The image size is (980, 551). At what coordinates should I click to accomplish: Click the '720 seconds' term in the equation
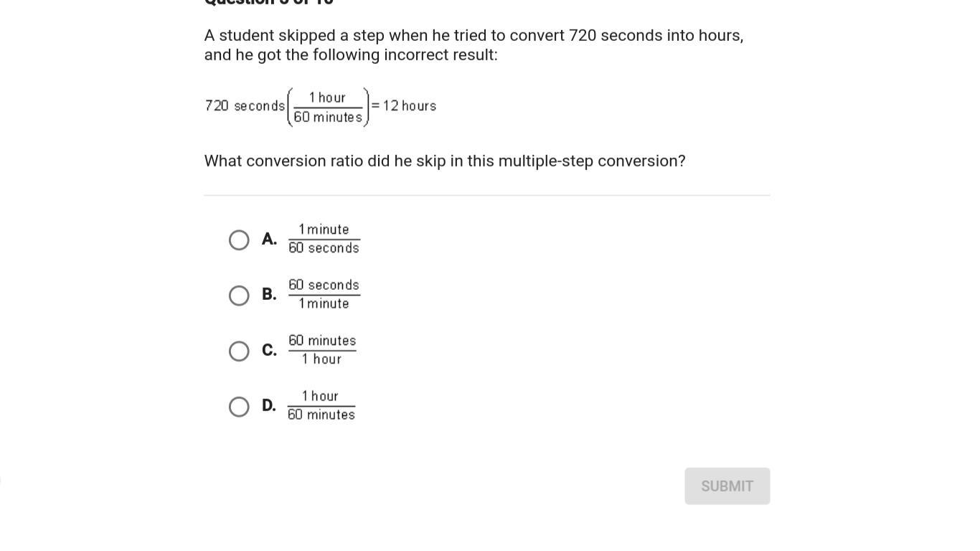tap(245, 106)
